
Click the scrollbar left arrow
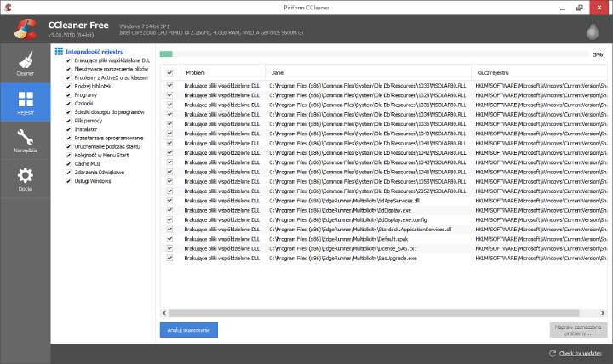(x=164, y=313)
